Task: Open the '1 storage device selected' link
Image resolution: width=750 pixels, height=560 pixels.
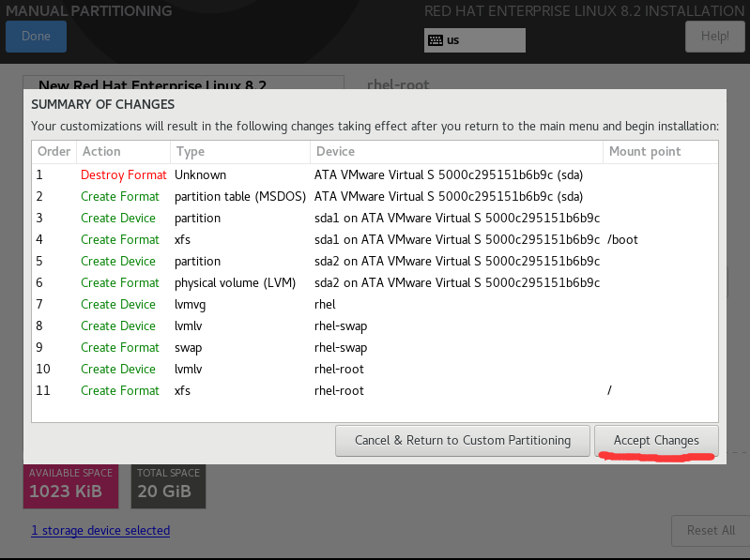Action: pyautogui.click(x=100, y=530)
